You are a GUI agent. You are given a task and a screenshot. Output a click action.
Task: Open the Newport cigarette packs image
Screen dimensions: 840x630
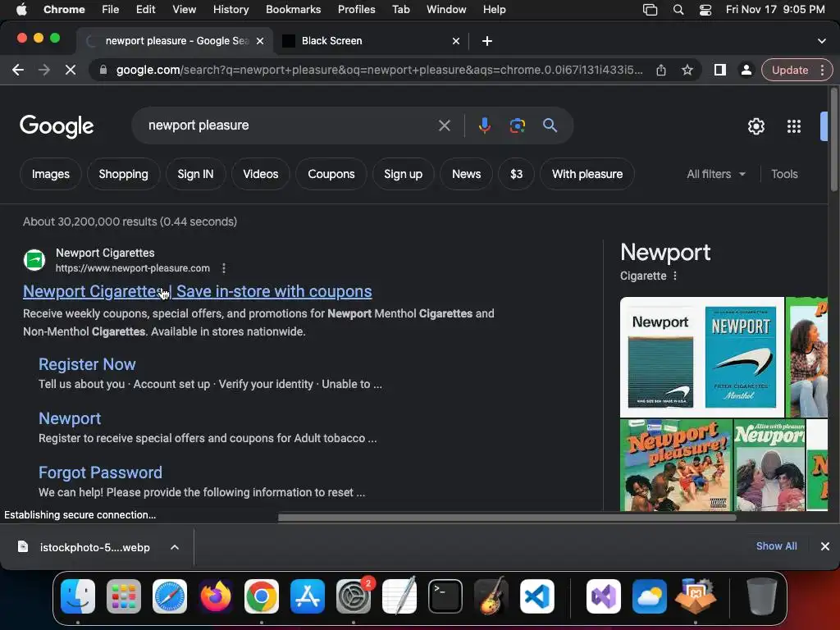click(702, 358)
